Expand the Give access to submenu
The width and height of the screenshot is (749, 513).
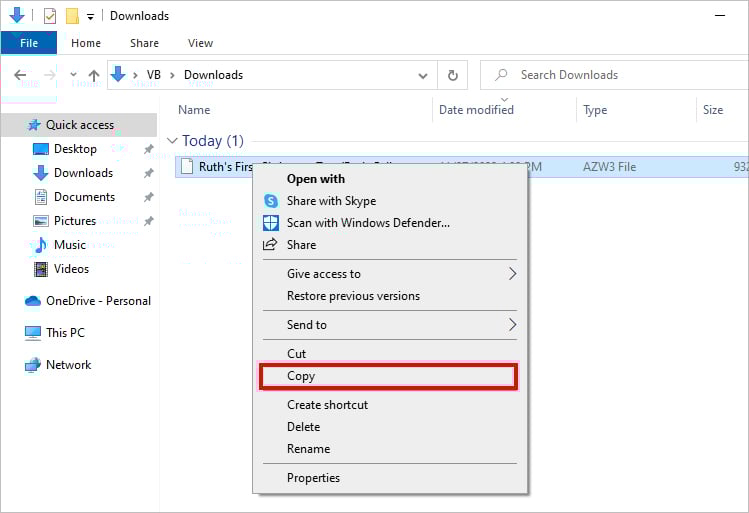tap(512, 274)
